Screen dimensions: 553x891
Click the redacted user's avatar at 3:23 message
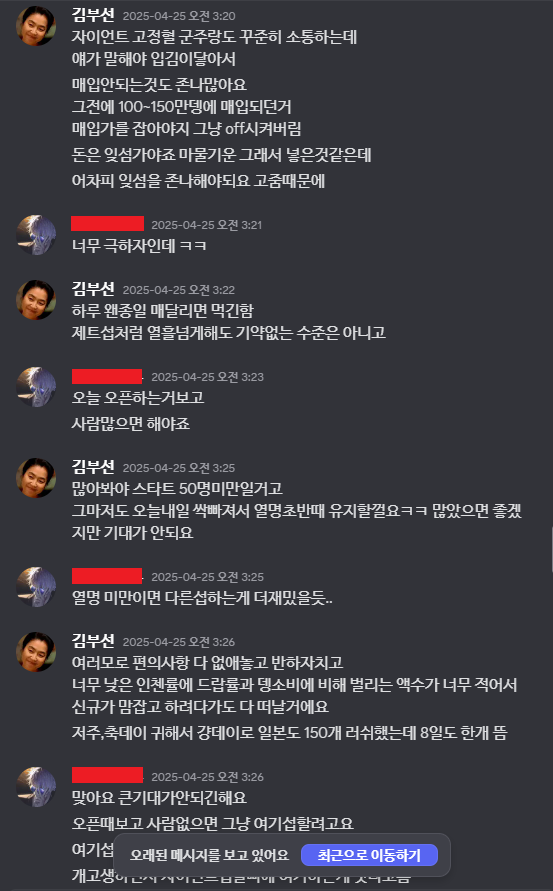point(36,387)
